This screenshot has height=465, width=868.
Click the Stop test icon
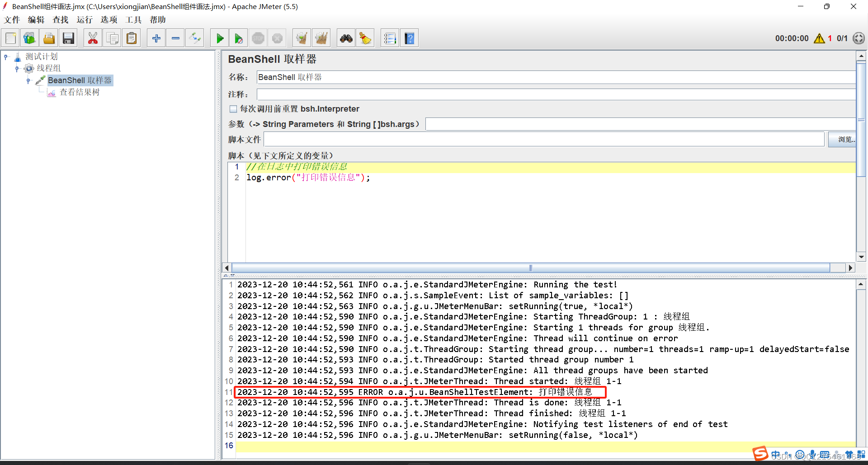258,38
